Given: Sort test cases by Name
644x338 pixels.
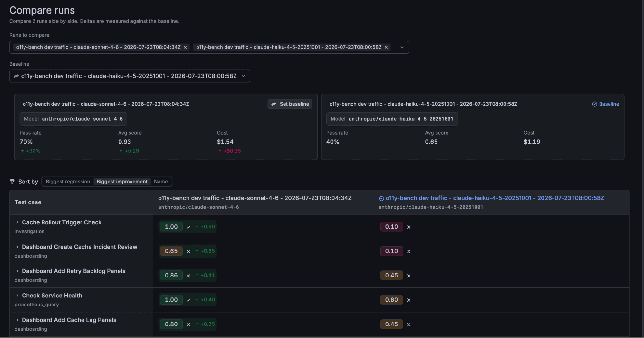Looking at the screenshot, I should point(161,182).
